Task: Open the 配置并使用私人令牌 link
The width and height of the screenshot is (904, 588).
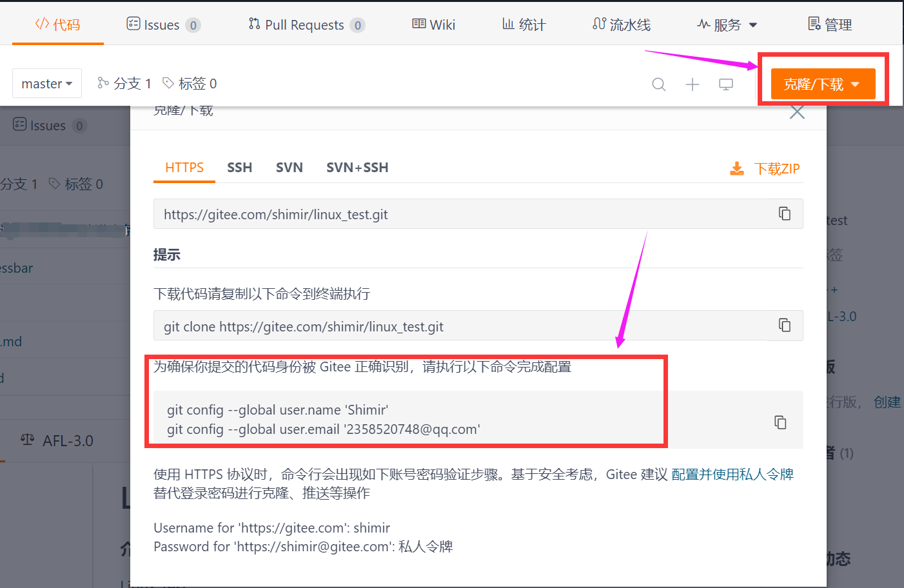Action: point(732,475)
